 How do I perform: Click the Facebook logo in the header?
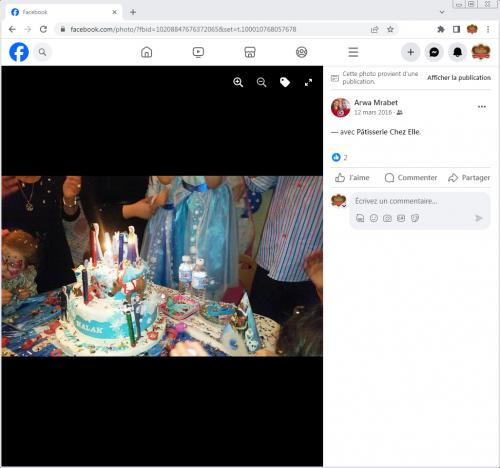19,52
